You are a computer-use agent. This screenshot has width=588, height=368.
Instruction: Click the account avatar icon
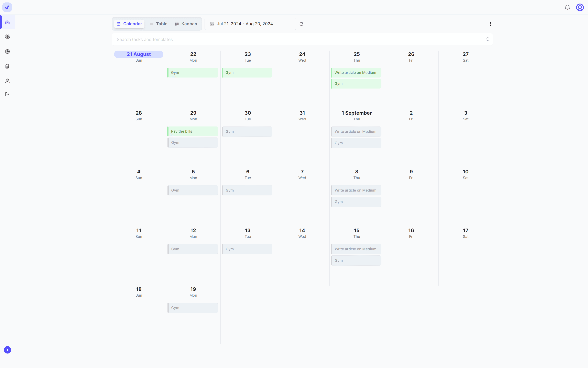coord(580,8)
